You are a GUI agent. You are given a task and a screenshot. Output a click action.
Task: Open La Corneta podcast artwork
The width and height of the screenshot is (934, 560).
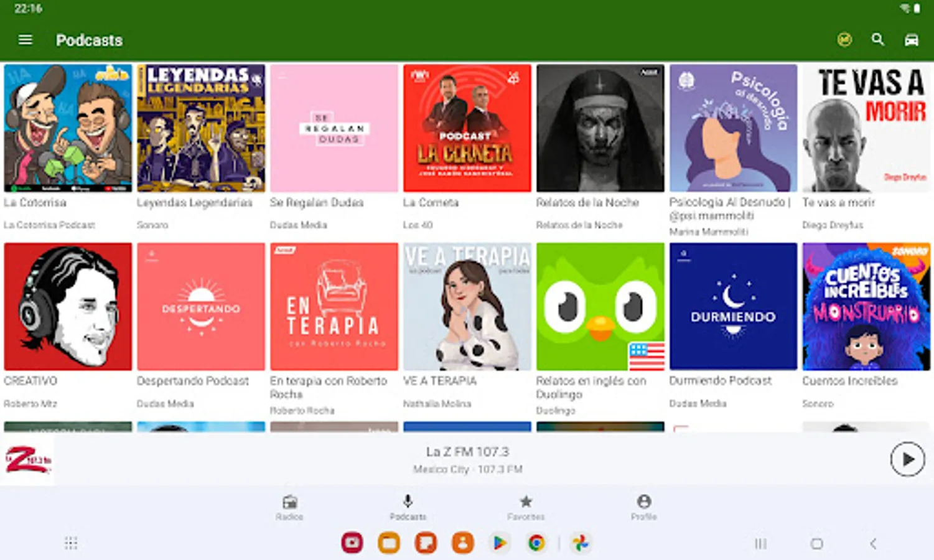467,128
